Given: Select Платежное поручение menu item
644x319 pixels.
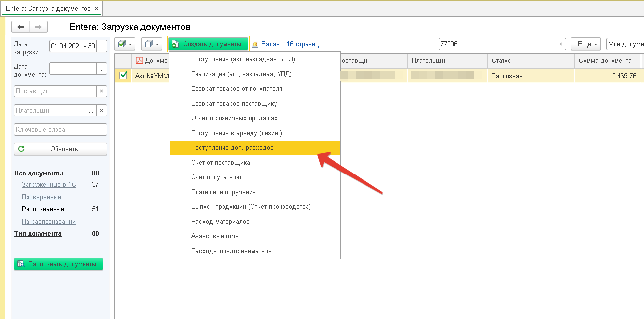Looking at the screenshot, I should point(255,192).
